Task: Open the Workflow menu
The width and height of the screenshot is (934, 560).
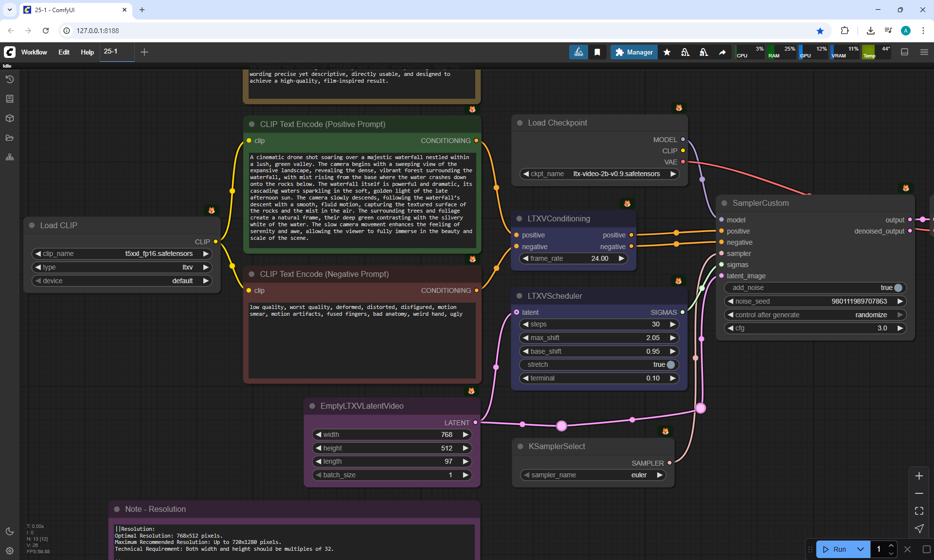Action: coord(34,52)
